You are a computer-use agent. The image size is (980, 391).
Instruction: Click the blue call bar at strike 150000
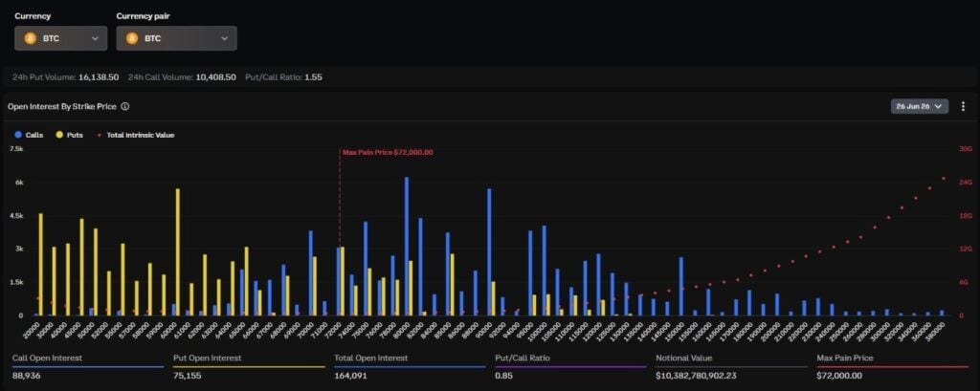(x=681, y=286)
